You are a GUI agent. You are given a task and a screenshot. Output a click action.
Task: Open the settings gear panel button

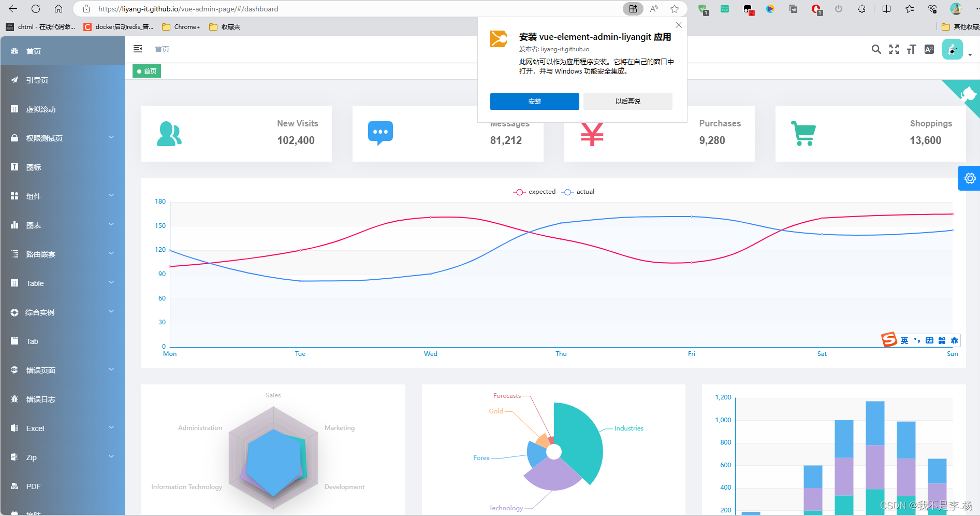click(x=970, y=178)
